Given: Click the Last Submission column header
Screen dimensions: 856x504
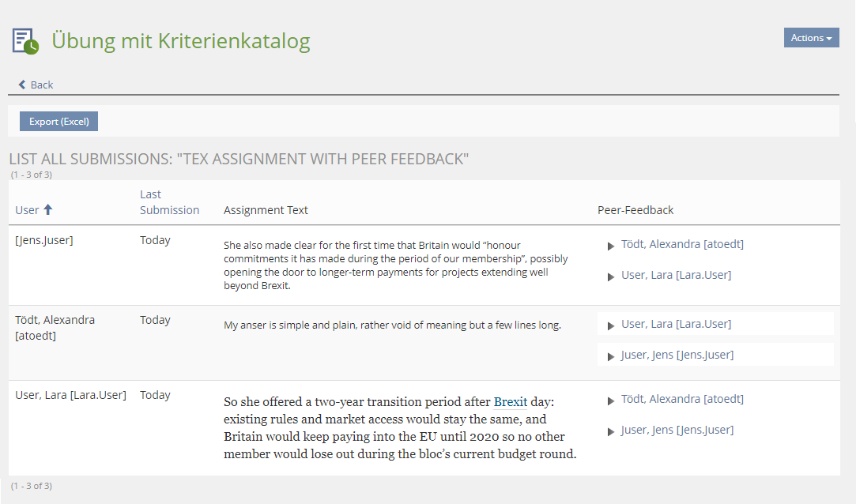Looking at the screenshot, I should (x=169, y=202).
